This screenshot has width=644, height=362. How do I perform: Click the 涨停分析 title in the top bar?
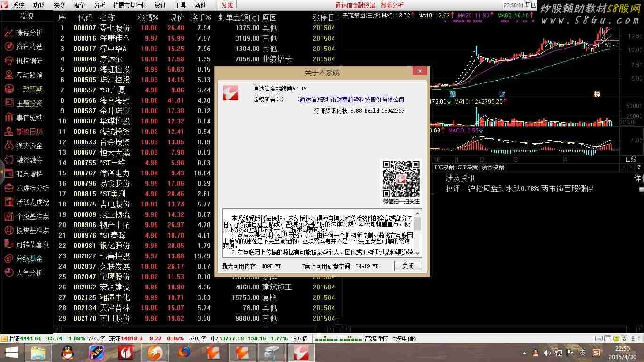pyautogui.click(x=392, y=5)
